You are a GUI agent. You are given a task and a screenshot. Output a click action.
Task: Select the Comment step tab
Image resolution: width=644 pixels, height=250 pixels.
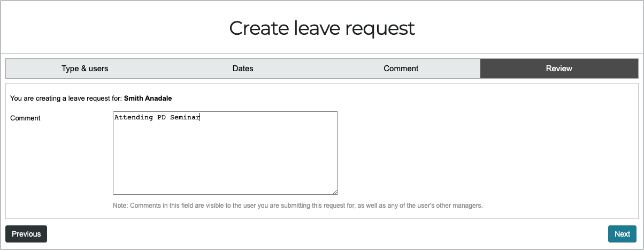[401, 69]
